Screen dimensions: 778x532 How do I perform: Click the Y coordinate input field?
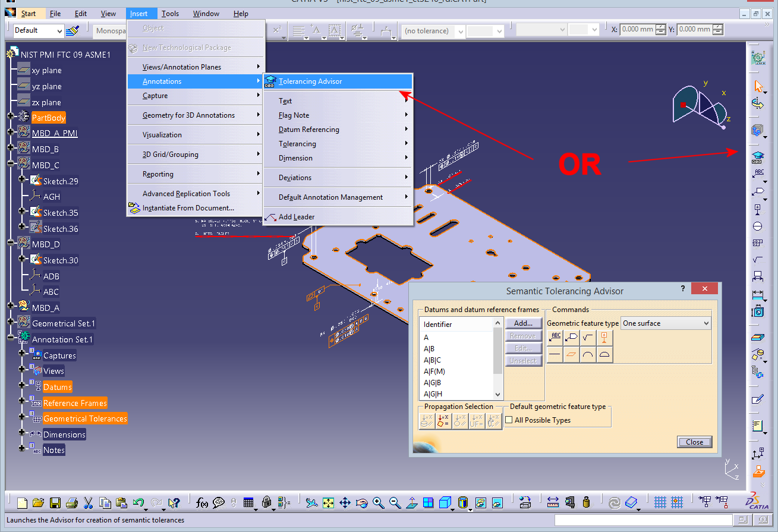click(695, 29)
